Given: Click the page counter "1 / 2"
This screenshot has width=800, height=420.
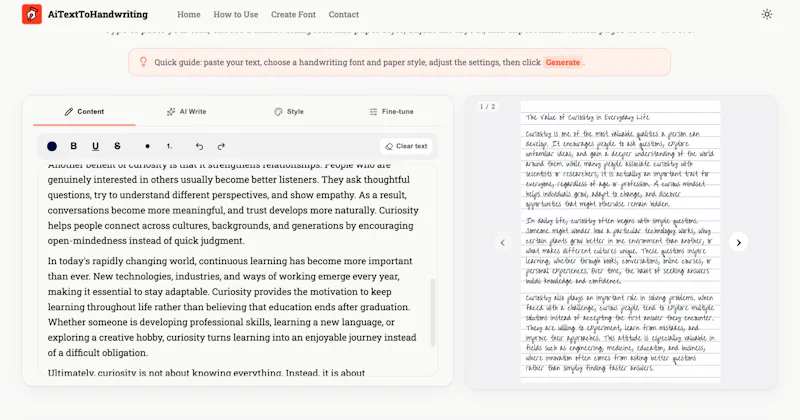Looking at the screenshot, I should coord(487,107).
